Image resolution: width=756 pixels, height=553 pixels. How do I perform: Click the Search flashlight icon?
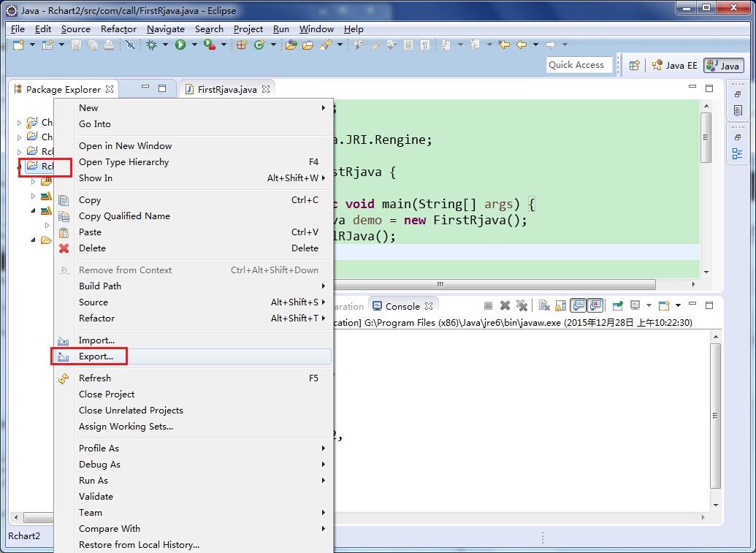pyautogui.click(x=326, y=45)
